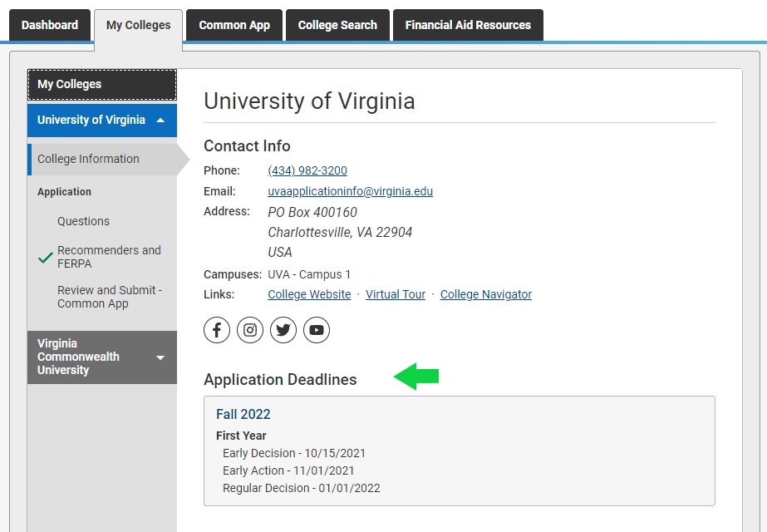Image resolution: width=767 pixels, height=532 pixels.
Task: Open the Financial Aid Resources tab
Action: (x=468, y=25)
